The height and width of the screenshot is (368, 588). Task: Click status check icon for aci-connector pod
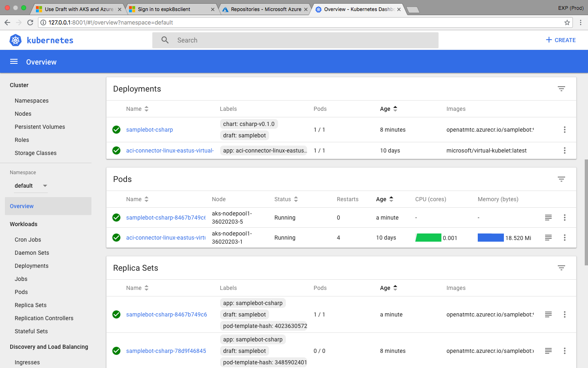(x=116, y=238)
